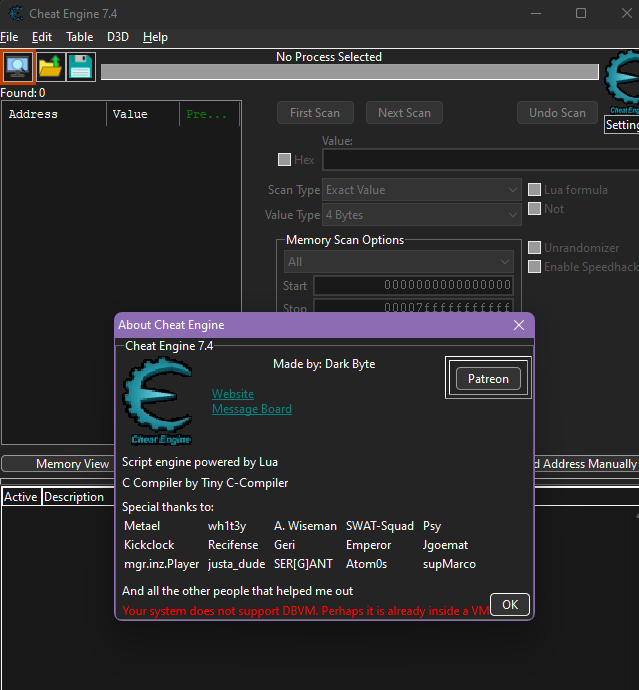The height and width of the screenshot is (690, 639).
Task: Click the scan progress bar
Action: (x=350, y=72)
